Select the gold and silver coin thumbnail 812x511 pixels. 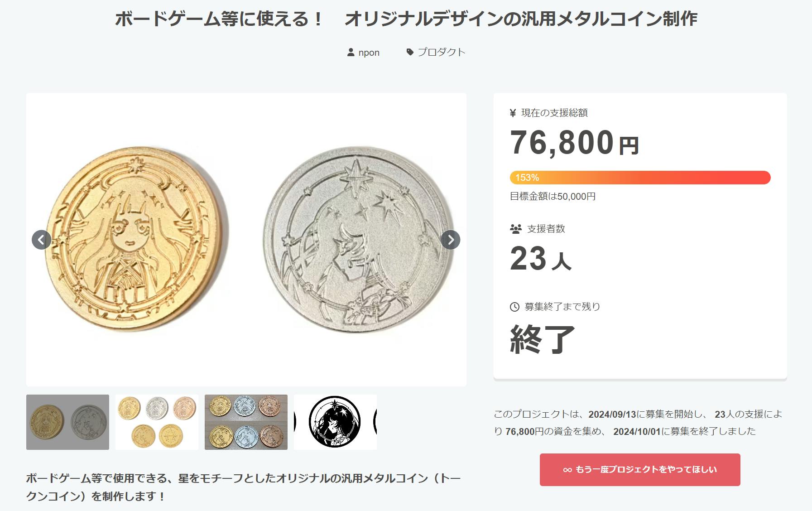click(67, 422)
